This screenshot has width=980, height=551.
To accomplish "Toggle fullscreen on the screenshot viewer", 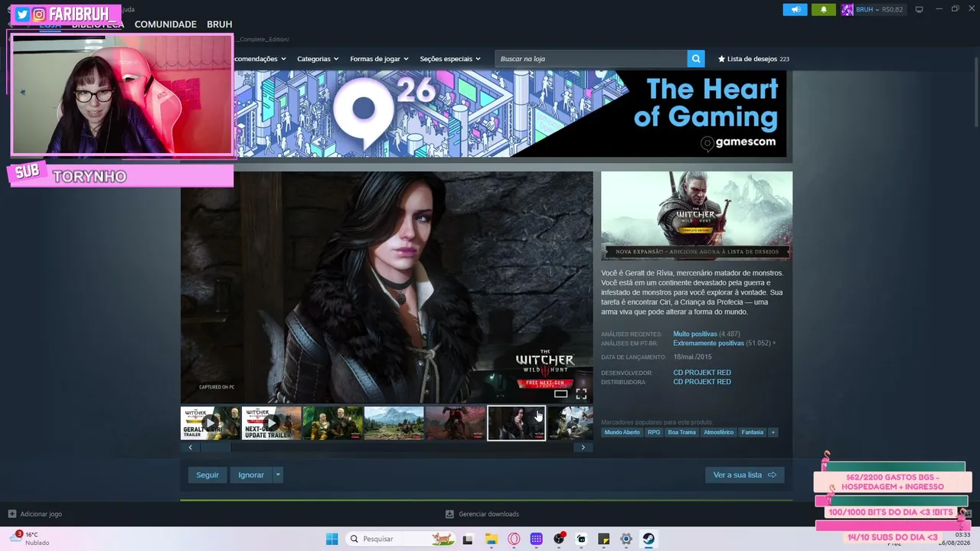I will [581, 394].
